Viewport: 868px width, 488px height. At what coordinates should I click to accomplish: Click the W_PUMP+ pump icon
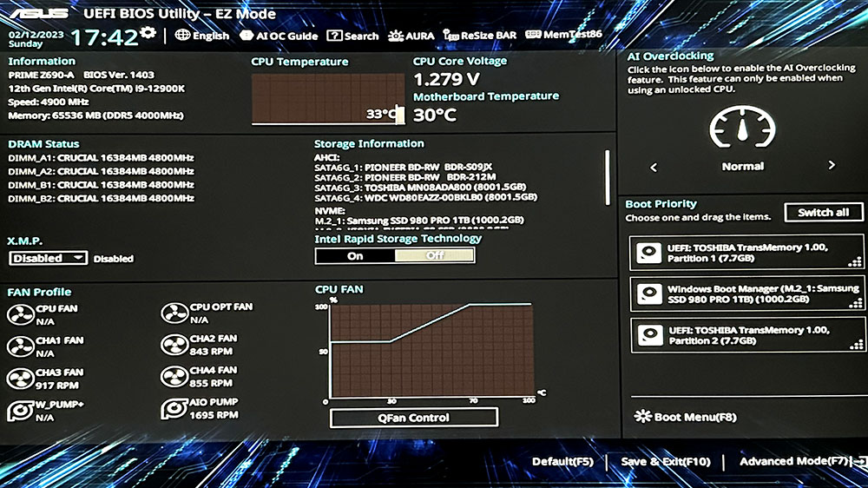(20, 410)
